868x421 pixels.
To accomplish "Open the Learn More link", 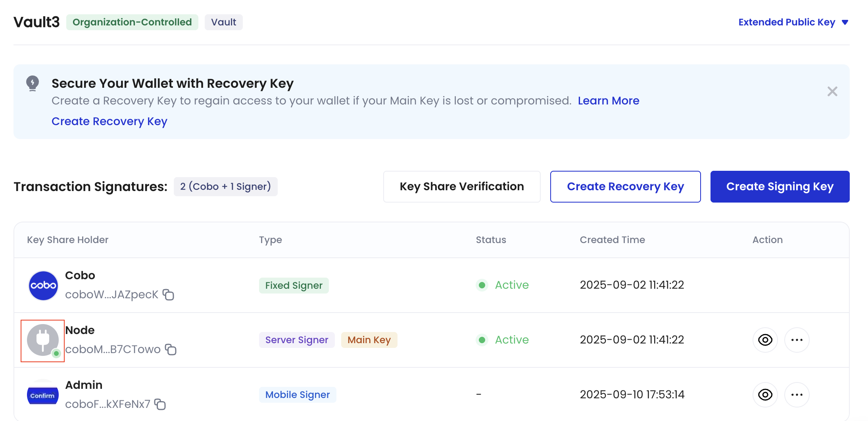I will tap(609, 100).
